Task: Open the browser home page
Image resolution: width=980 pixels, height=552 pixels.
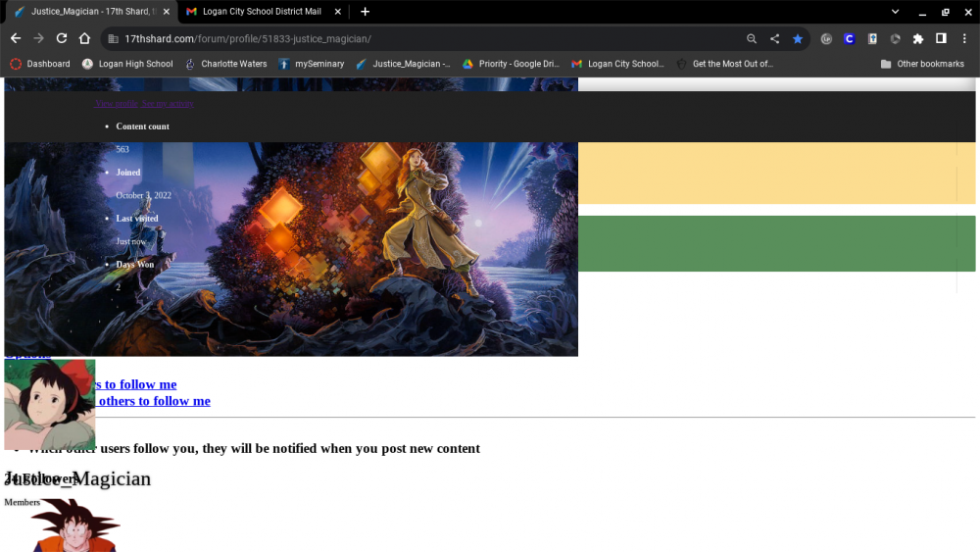Action: click(84, 39)
